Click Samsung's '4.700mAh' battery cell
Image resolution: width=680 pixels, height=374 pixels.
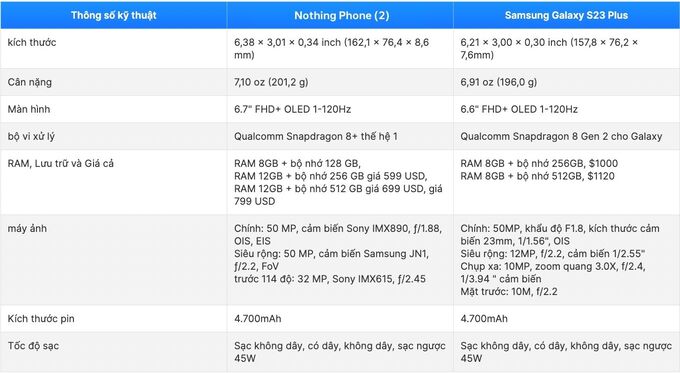(x=484, y=319)
